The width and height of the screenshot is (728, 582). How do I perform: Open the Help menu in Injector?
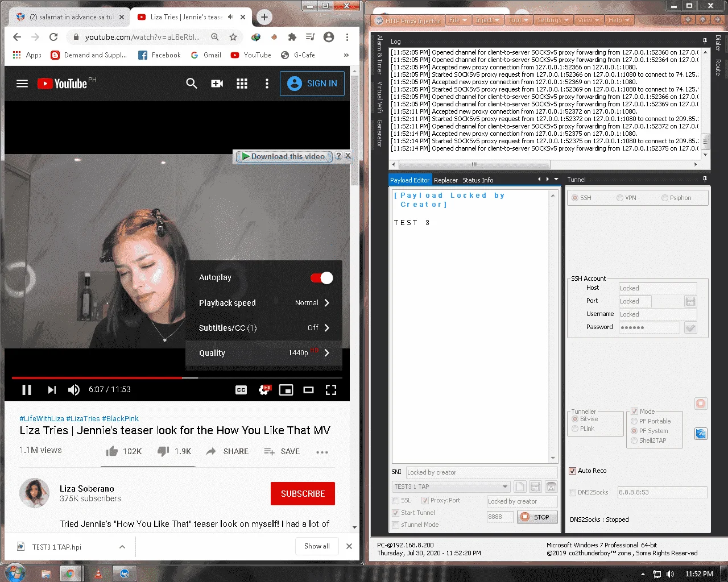coord(619,20)
